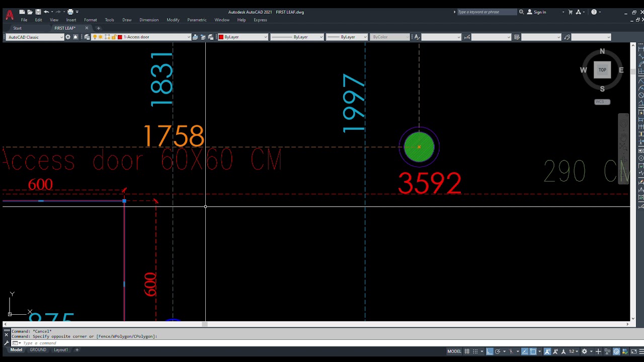Open the Parametric menu

(x=197, y=20)
